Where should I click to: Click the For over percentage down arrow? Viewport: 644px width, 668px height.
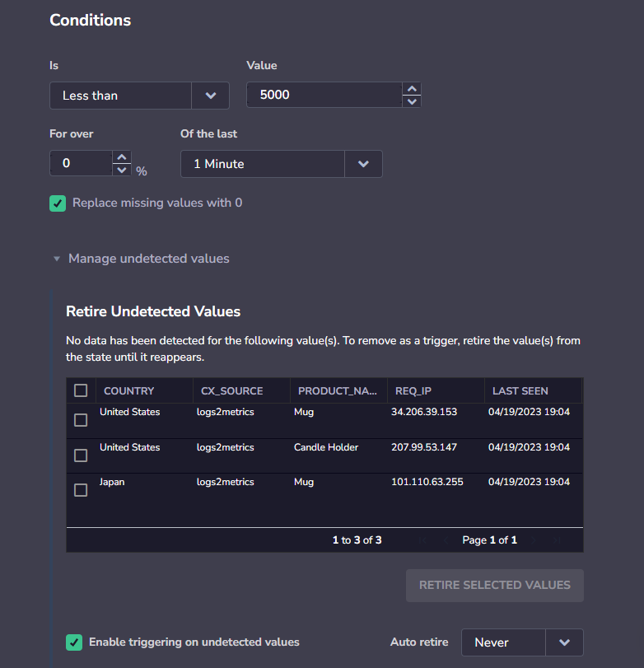tap(122, 170)
